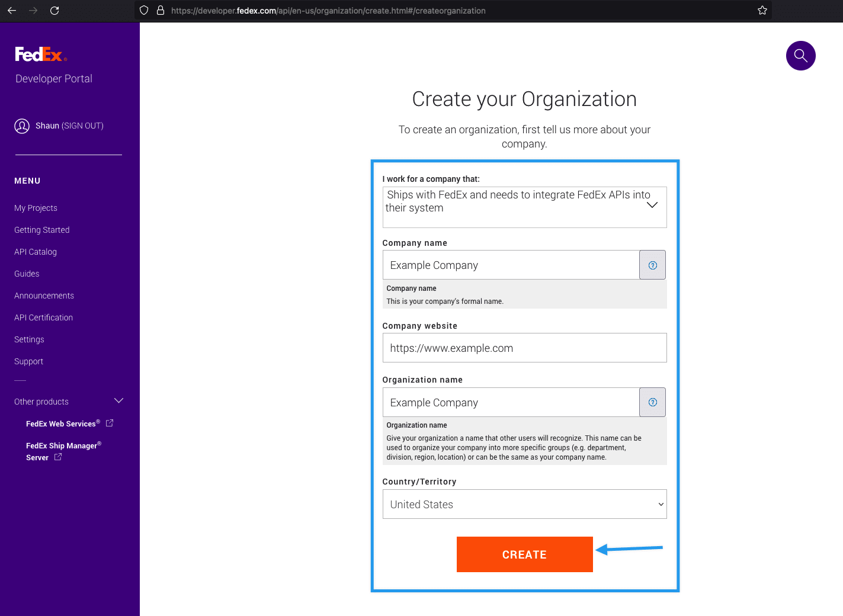Bookmark the page with the star icon
The height and width of the screenshot is (616, 843).
click(762, 10)
